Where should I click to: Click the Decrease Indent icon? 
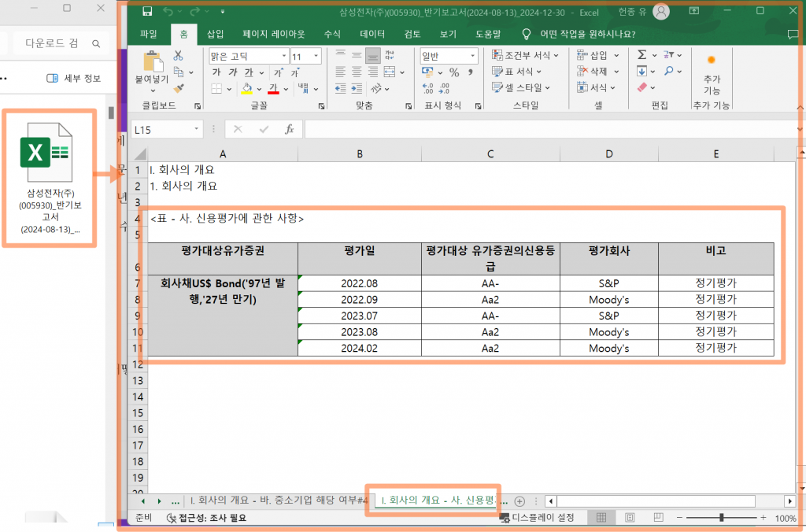[340, 88]
